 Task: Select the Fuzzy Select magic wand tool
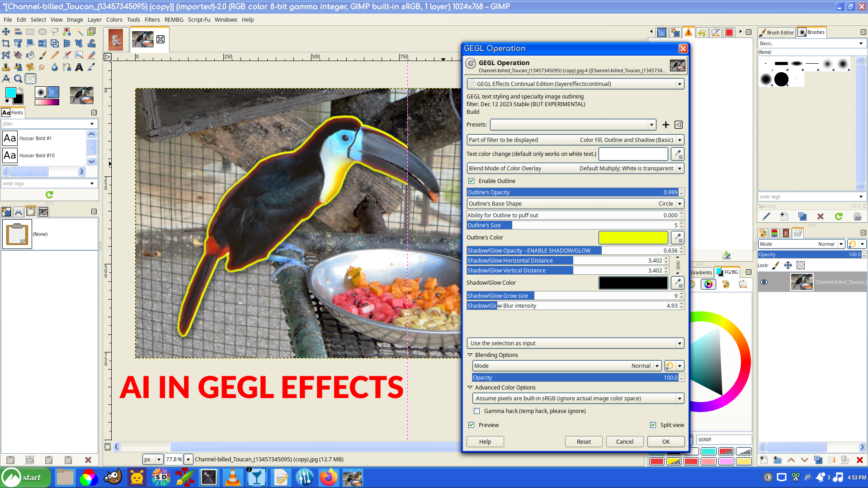tap(79, 32)
